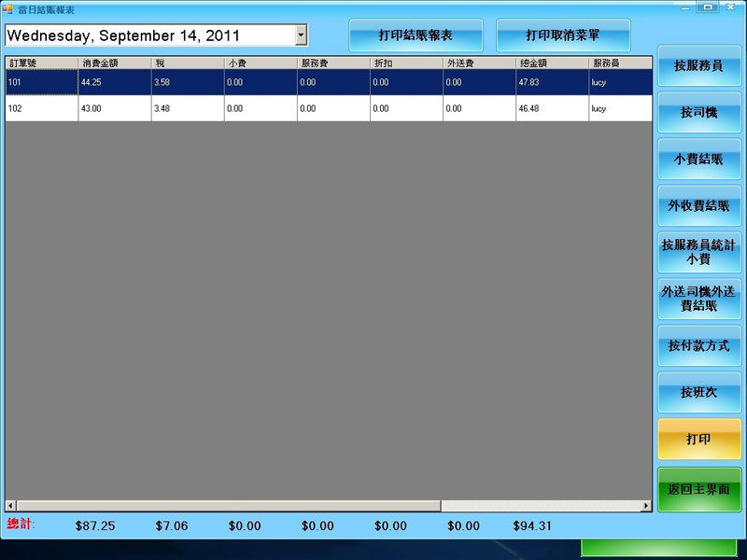Click the 消費金額 column header
The height and width of the screenshot is (560, 747).
114,63
